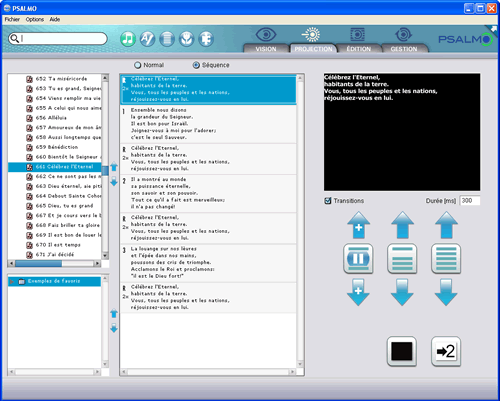This screenshot has height=401, width=500.
Task: Click the blue down arrow with plus
Action: tap(358, 292)
